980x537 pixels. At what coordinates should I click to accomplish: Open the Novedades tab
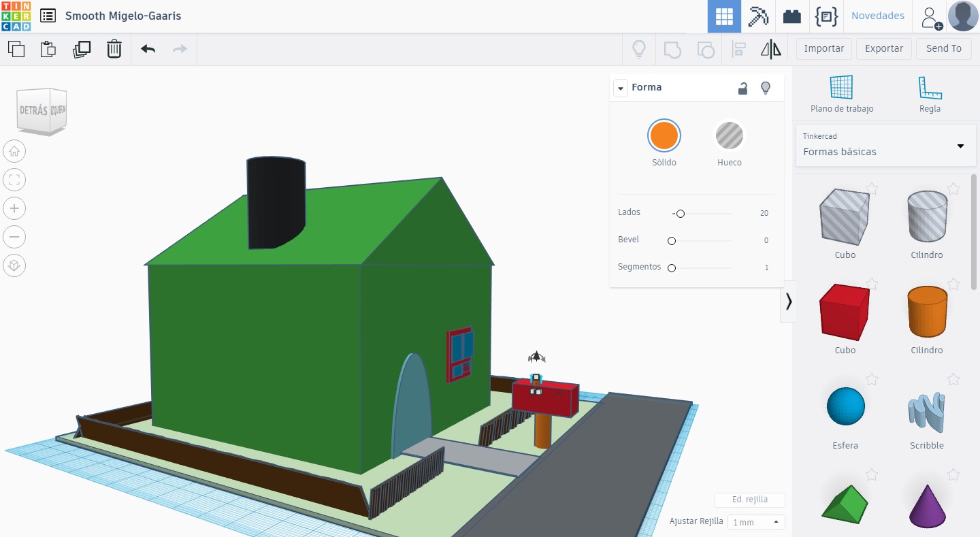pos(878,16)
